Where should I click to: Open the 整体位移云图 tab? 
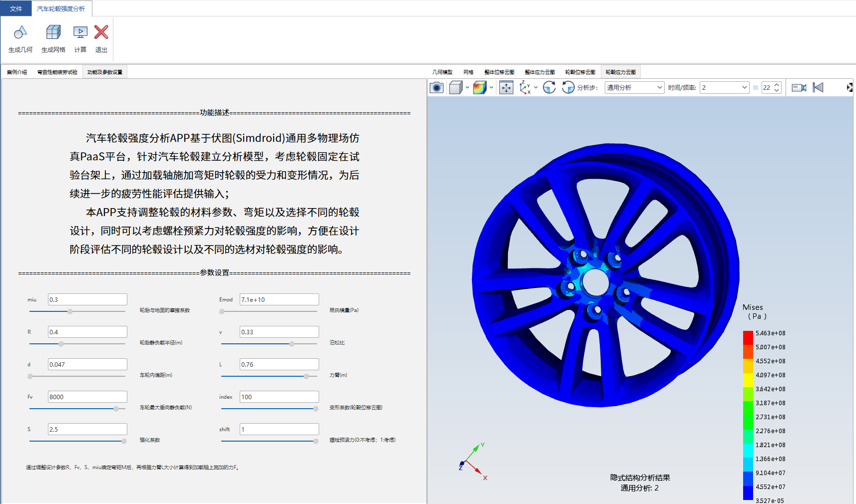(x=499, y=72)
